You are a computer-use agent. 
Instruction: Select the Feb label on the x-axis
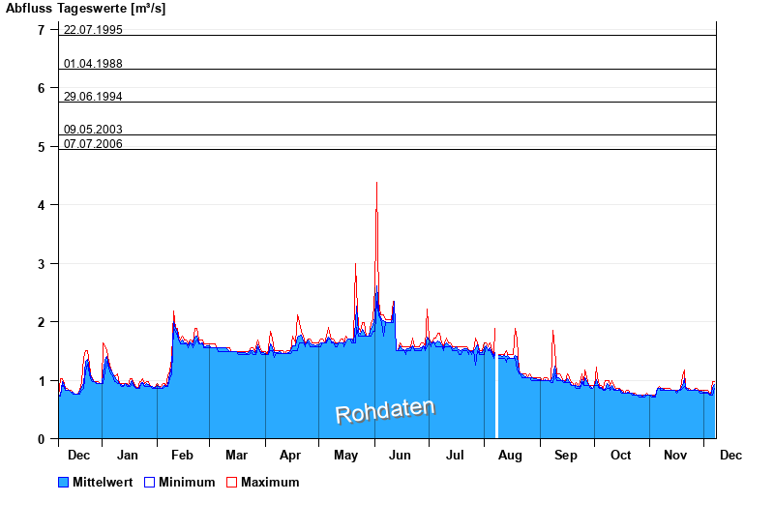point(183,456)
